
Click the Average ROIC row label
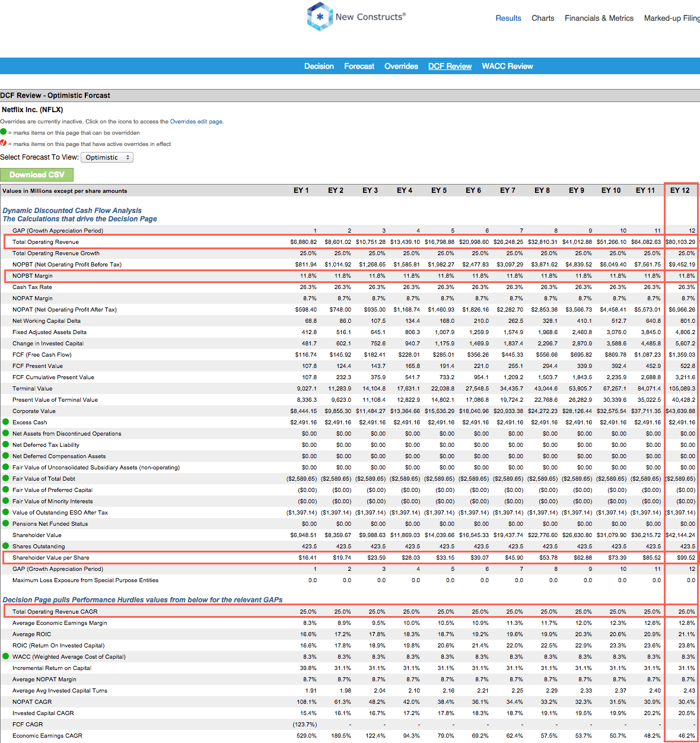click(32, 634)
